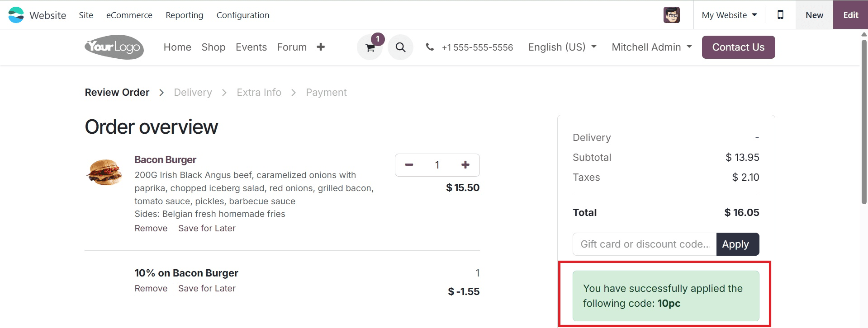This screenshot has width=868, height=328.
Task: Click the Contact Us button
Action: click(738, 47)
